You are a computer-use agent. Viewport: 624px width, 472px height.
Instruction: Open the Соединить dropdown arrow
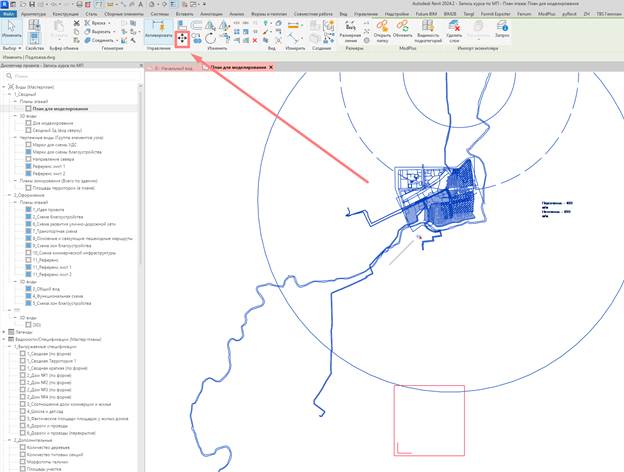coord(117,40)
